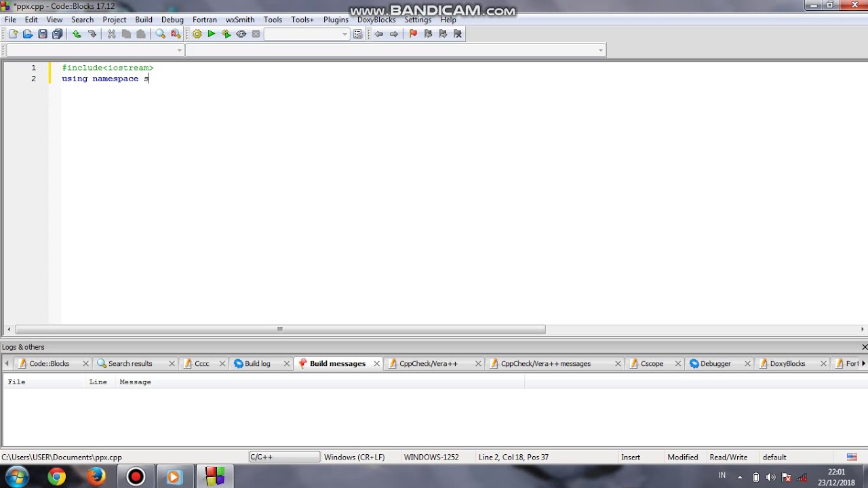This screenshot has height=488, width=868.
Task: Open the Debug menu
Action: pos(172,20)
